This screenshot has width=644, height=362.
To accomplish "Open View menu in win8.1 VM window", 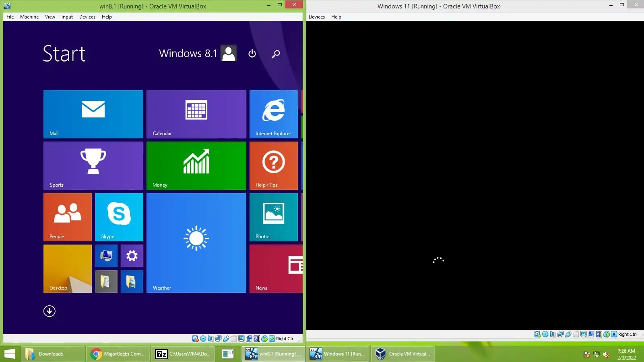I will 50,17.
